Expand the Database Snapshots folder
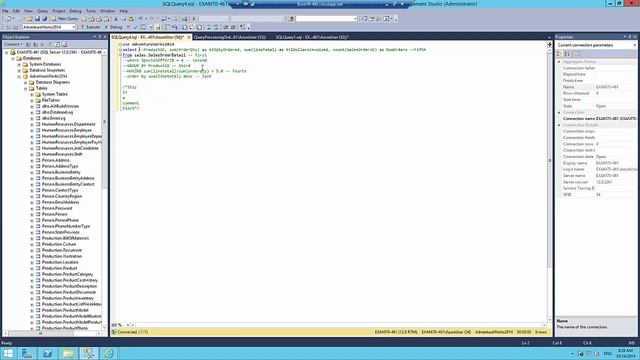The width and height of the screenshot is (640, 360). click(x=19, y=70)
